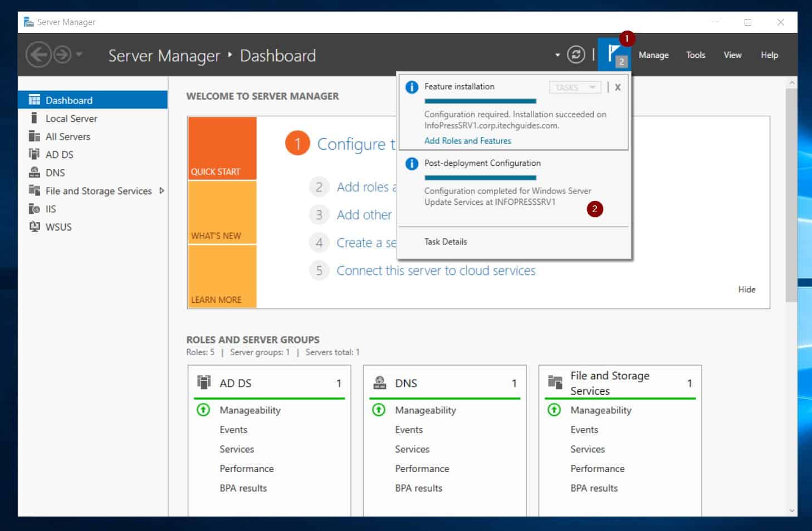This screenshot has width=812, height=531.
Task: Click Create a server group link
Action: (x=366, y=243)
